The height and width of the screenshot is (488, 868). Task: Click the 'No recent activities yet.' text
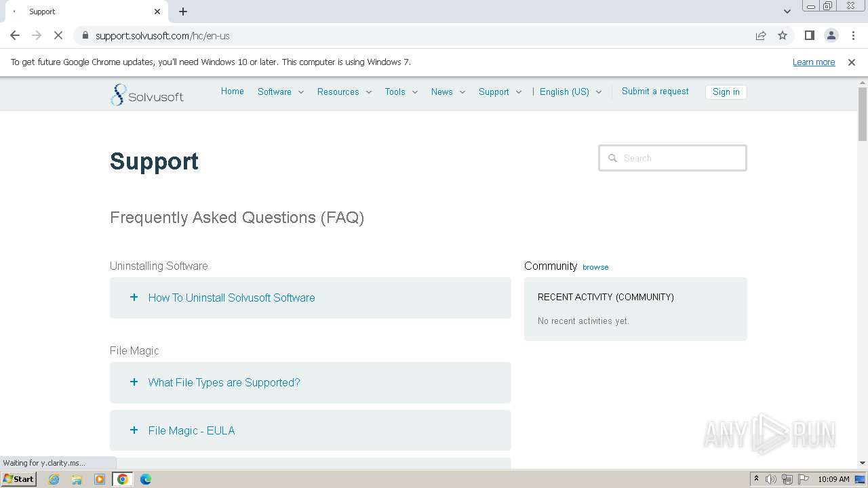click(x=583, y=321)
